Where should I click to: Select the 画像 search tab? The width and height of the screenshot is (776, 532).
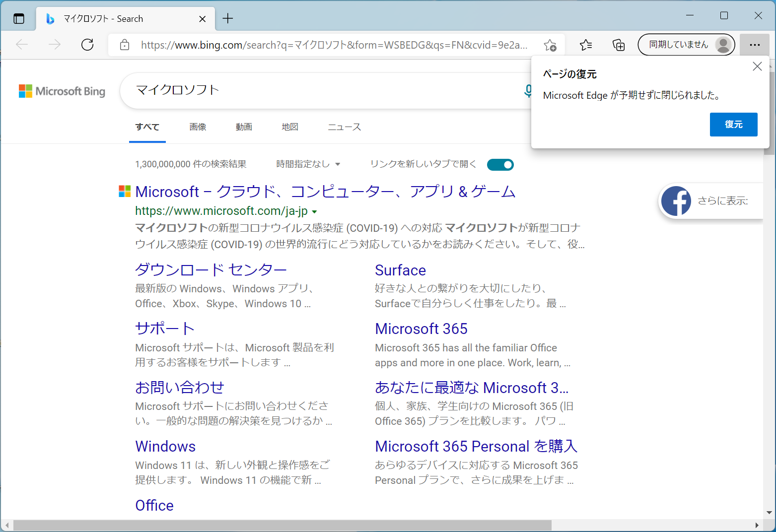coord(198,127)
